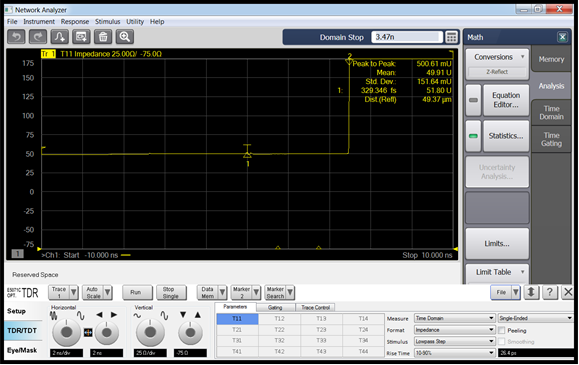
Task: Select the T11 parameter cell
Action: pos(237,318)
